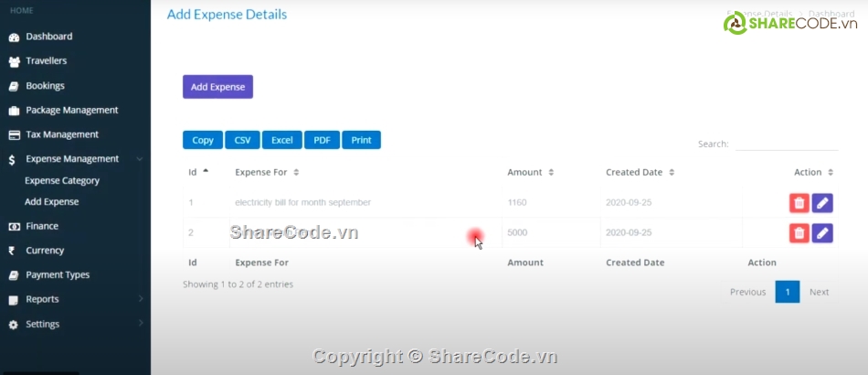Open Tax Management section
The width and height of the screenshot is (868, 375).
click(62, 134)
